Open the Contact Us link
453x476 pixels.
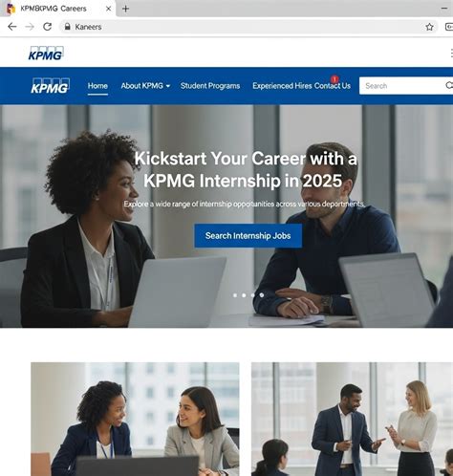point(333,86)
